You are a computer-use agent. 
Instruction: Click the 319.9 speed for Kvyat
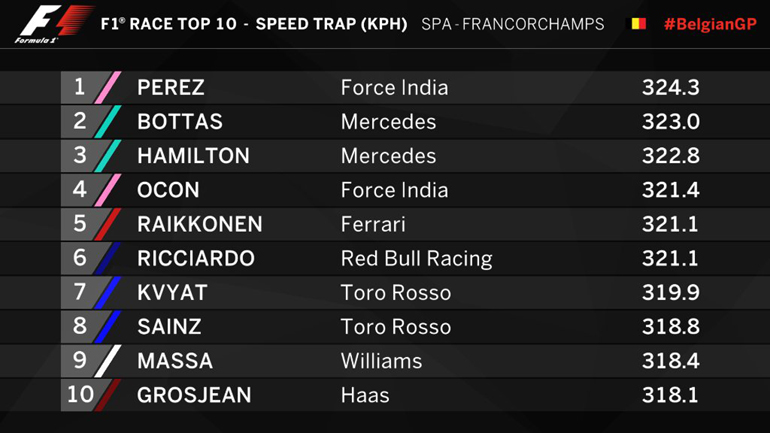[x=670, y=293]
